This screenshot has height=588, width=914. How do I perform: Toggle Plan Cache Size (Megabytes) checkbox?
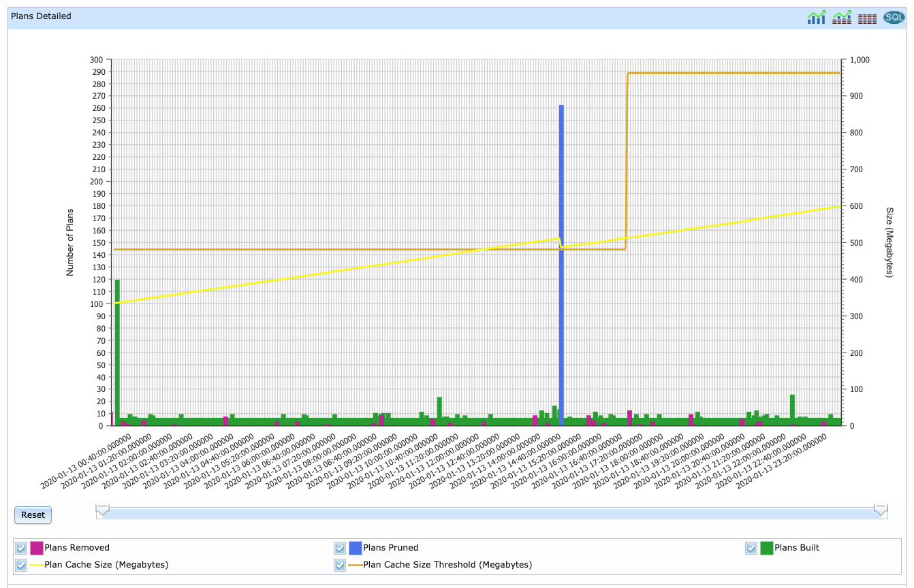pyautogui.click(x=21, y=565)
